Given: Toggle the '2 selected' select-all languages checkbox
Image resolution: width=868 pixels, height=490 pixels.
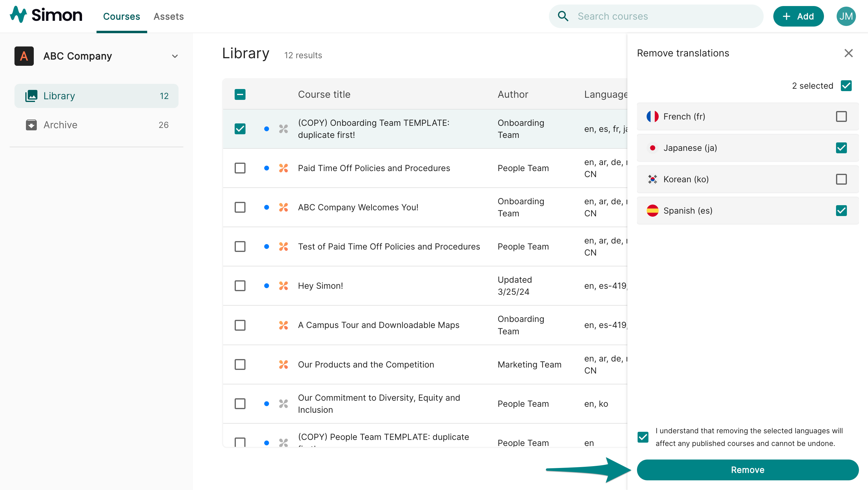Looking at the screenshot, I should (846, 86).
